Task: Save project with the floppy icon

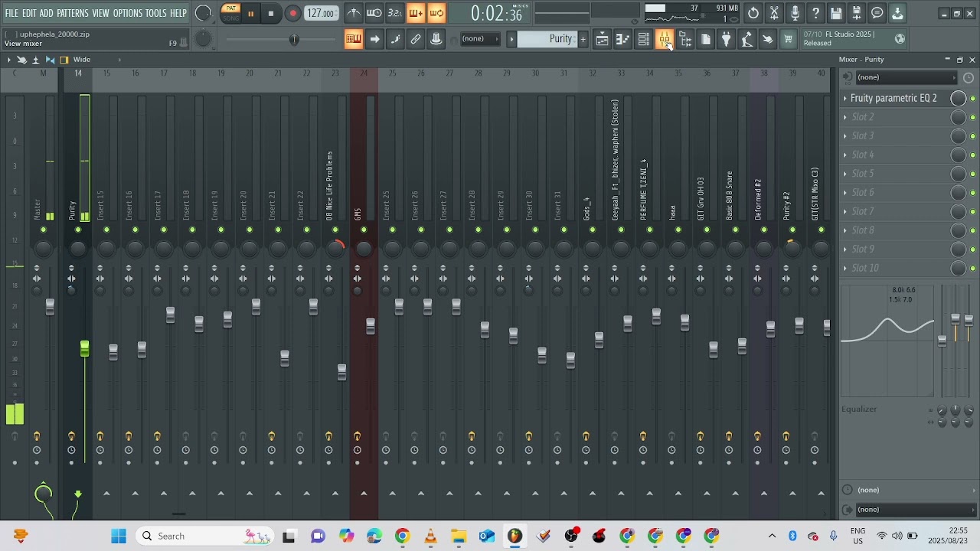Action: click(x=837, y=13)
